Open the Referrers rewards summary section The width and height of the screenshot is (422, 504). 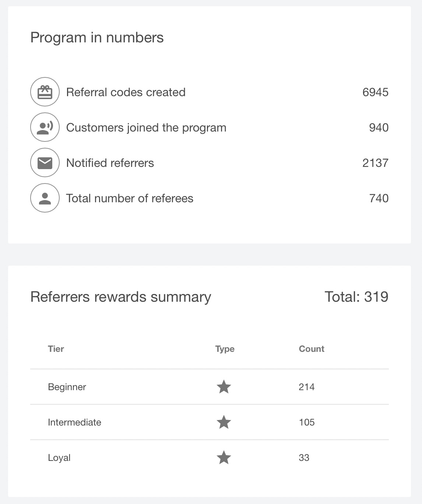pyautogui.click(x=121, y=297)
